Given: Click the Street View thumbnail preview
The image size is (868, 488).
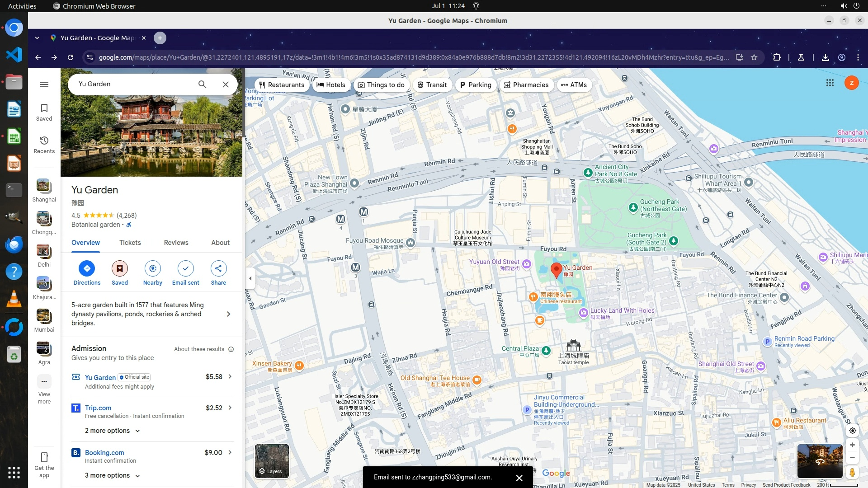Looking at the screenshot, I should (x=820, y=461).
